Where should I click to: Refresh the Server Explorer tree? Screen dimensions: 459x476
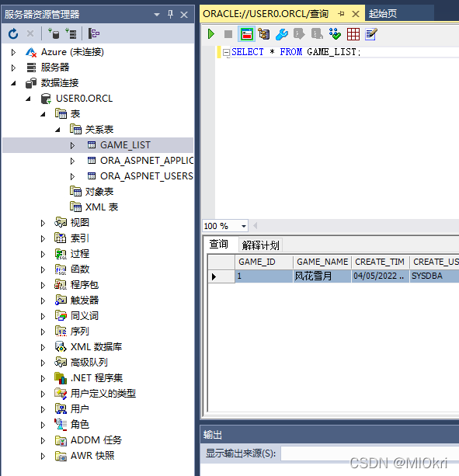(x=13, y=33)
